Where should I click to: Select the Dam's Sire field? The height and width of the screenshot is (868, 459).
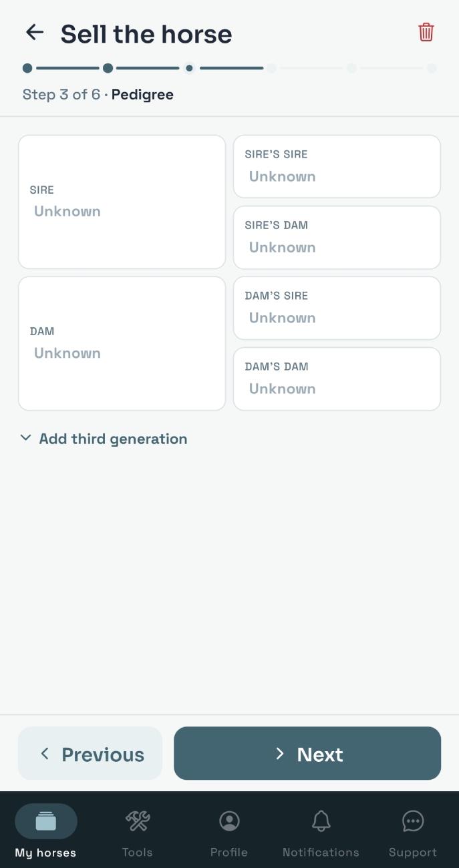pyautogui.click(x=337, y=308)
